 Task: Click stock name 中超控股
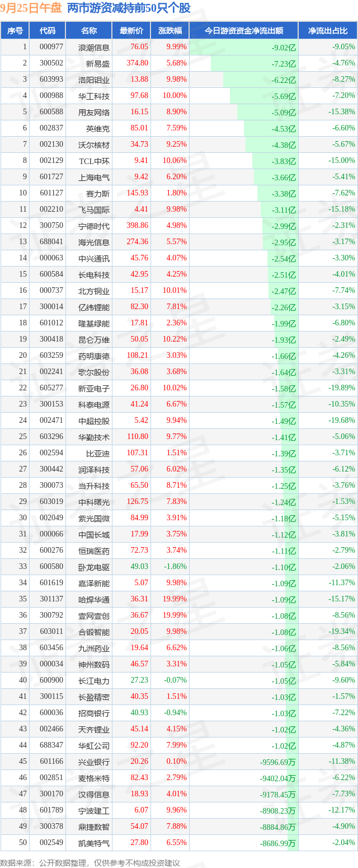(94, 421)
